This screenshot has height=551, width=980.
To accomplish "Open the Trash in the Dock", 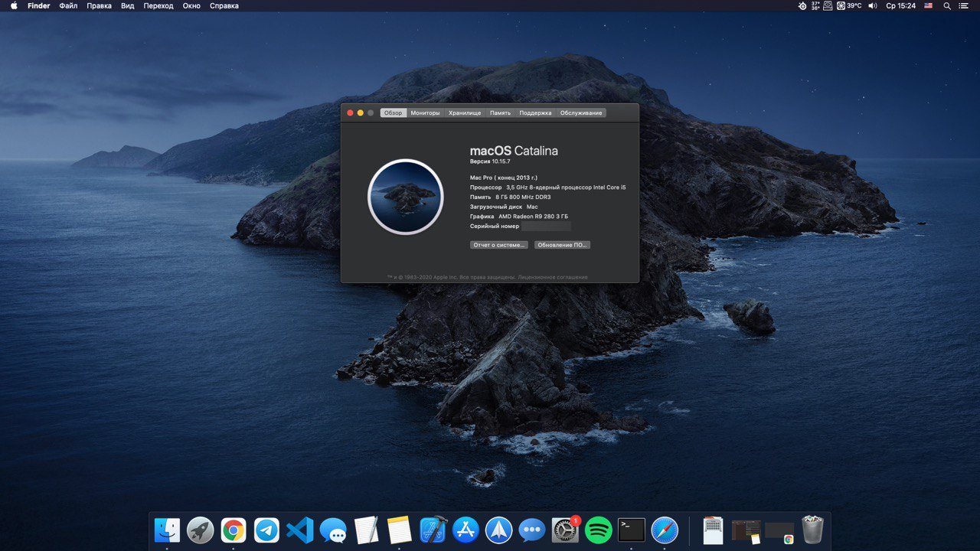I will click(x=812, y=530).
